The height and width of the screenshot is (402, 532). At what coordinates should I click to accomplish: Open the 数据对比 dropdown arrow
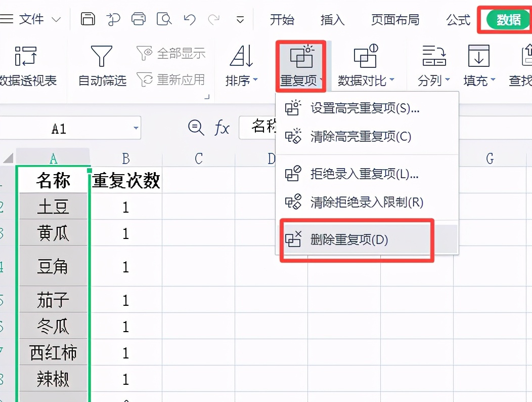click(x=392, y=80)
